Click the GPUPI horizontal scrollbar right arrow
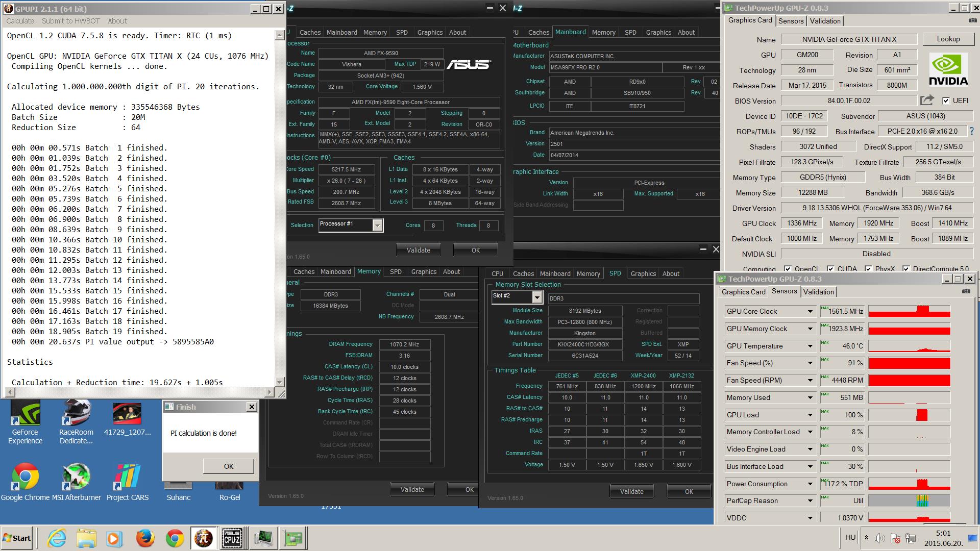This screenshot has width=980, height=551. 269,392
